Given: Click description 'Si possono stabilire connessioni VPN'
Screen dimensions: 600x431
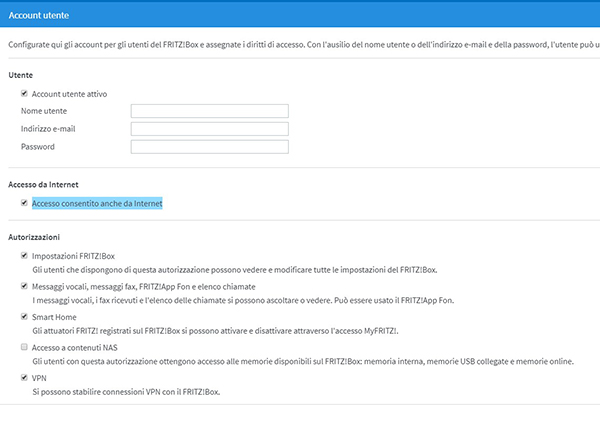Looking at the screenshot, I should 126,392.
